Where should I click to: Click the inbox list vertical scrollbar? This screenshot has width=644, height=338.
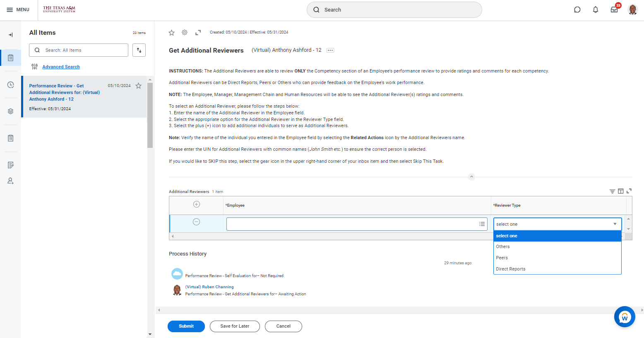pos(150,116)
